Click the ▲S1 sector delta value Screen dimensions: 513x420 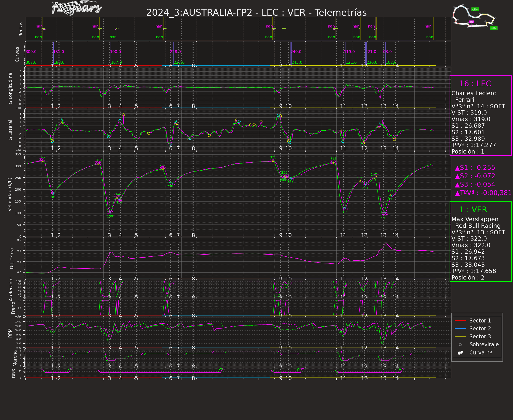475,168
